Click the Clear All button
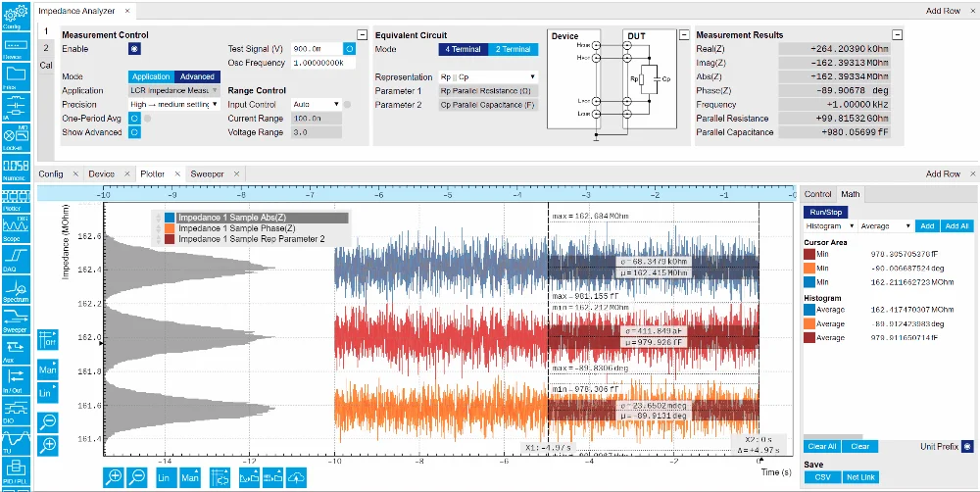Image resolution: width=980 pixels, height=492 pixels. coord(822,446)
